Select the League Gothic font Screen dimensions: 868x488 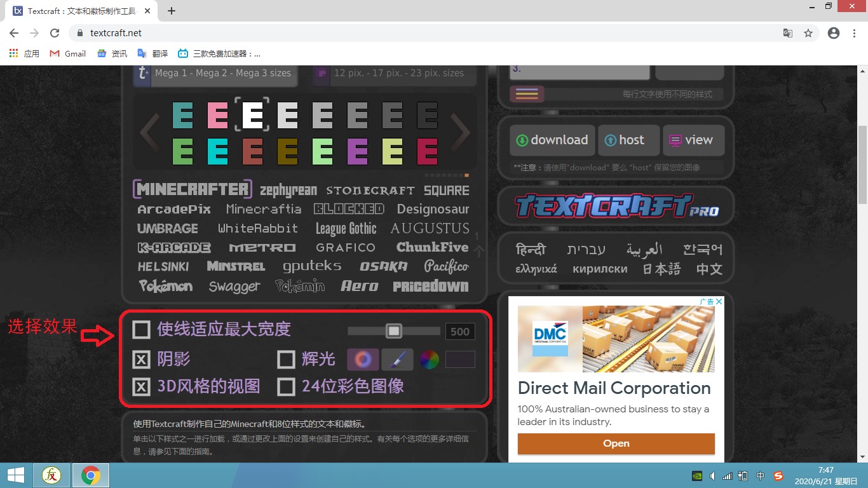pos(346,229)
